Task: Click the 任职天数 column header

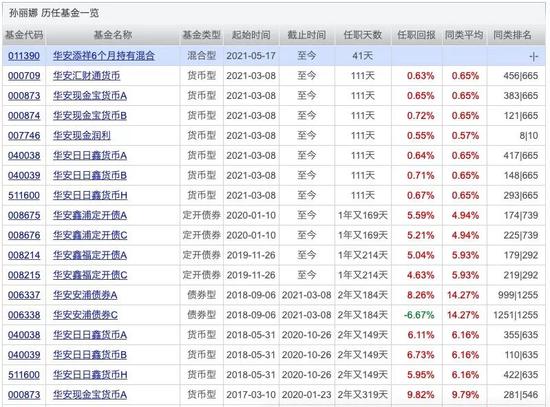Action: (363, 35)
